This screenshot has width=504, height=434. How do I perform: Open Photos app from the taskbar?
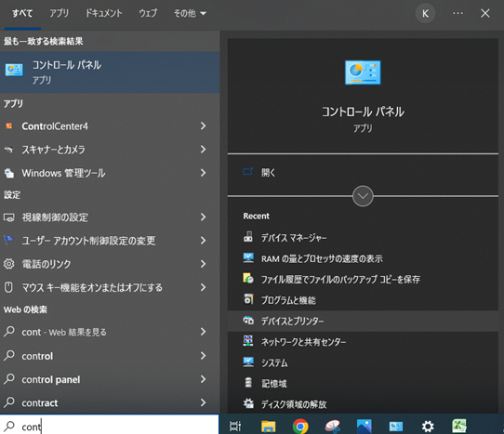[x=365, y=427]
